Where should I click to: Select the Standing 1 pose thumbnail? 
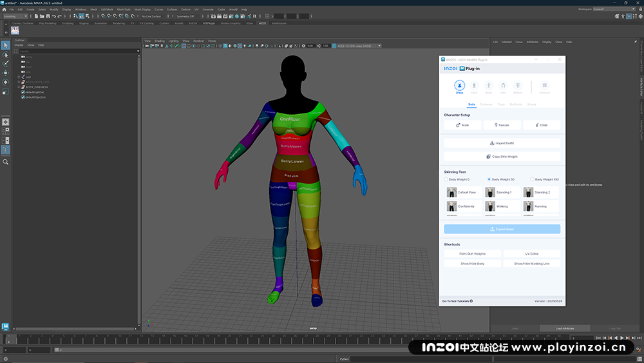(x=490, y=192)
